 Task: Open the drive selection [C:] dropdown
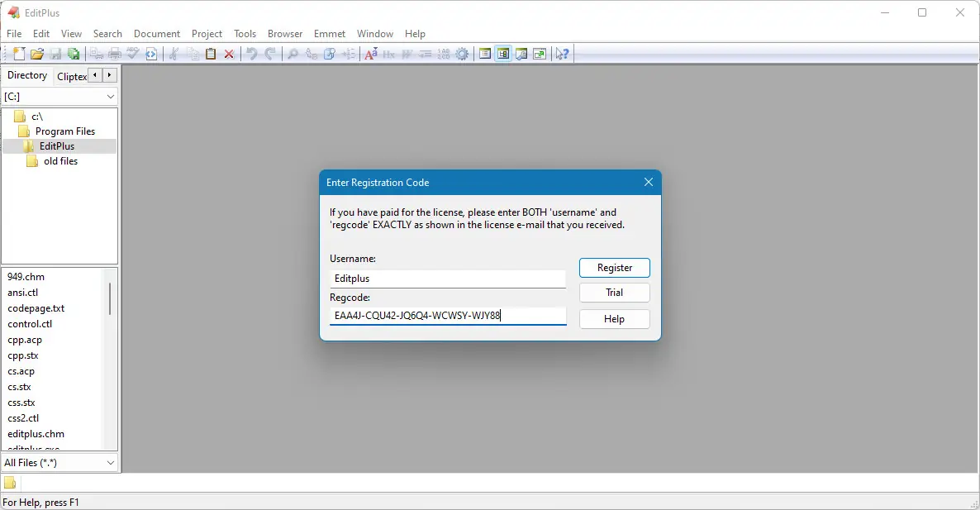59,96
